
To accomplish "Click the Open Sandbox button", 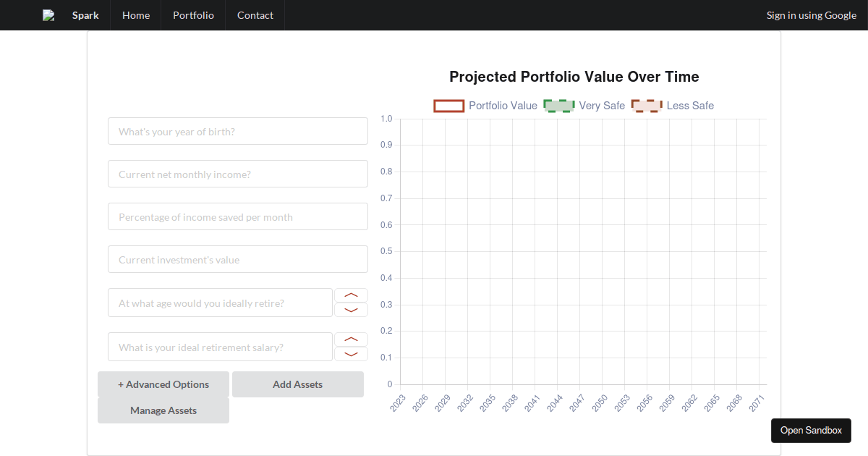I will coord(811,430).
